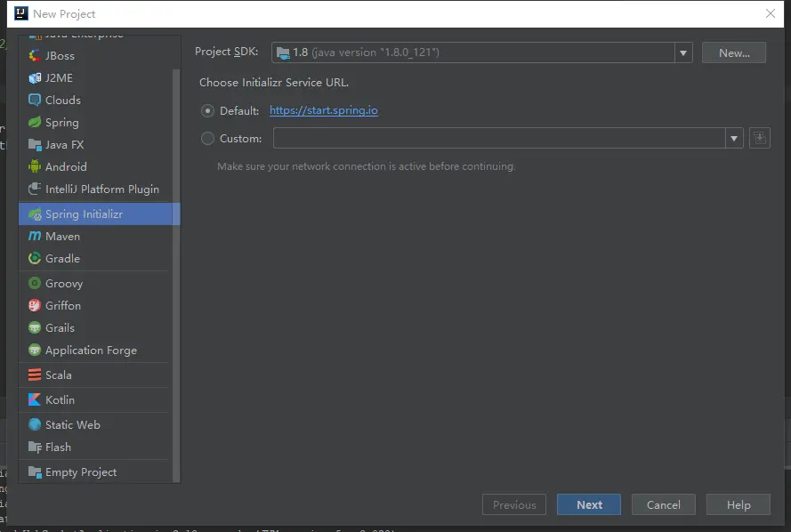
Task: Select the 'Gradle' list entry text
Action: coord(62,258)
